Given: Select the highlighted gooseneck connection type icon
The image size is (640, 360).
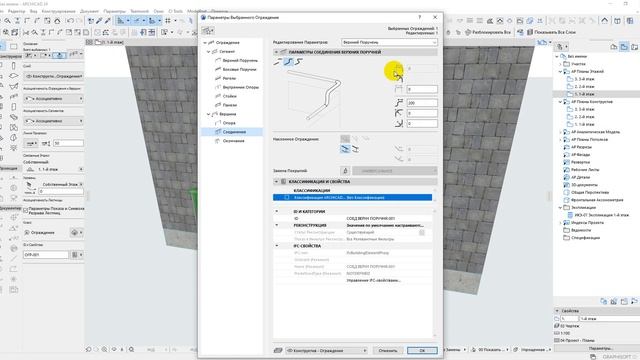Looking at the screenshot, I should click(x=289, y=62).
